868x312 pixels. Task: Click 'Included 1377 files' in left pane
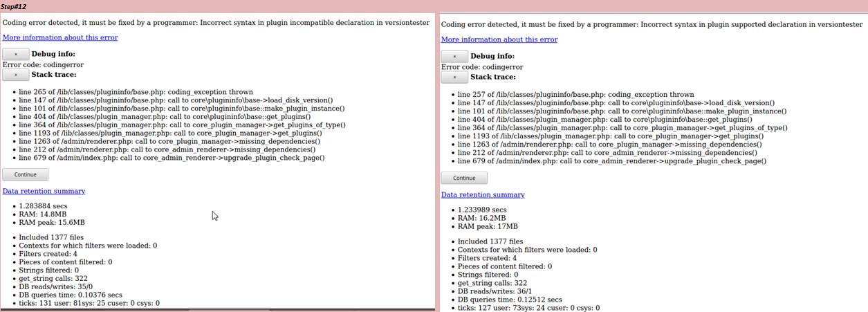coord(52,237)
